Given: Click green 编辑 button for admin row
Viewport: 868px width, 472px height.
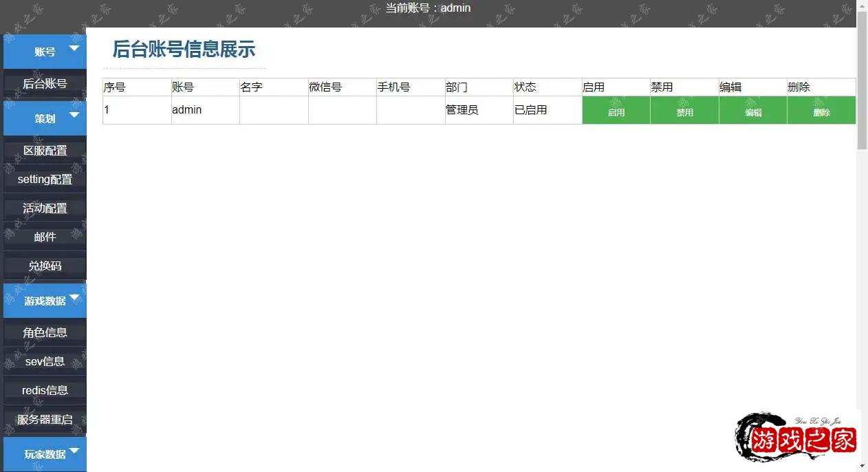Looking at the screenshot, I should coord(752,111).
